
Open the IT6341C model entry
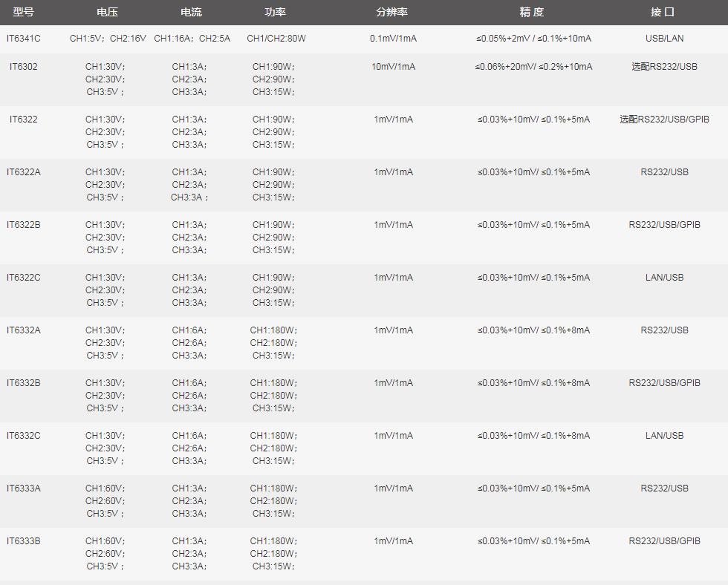coord(24,39)
